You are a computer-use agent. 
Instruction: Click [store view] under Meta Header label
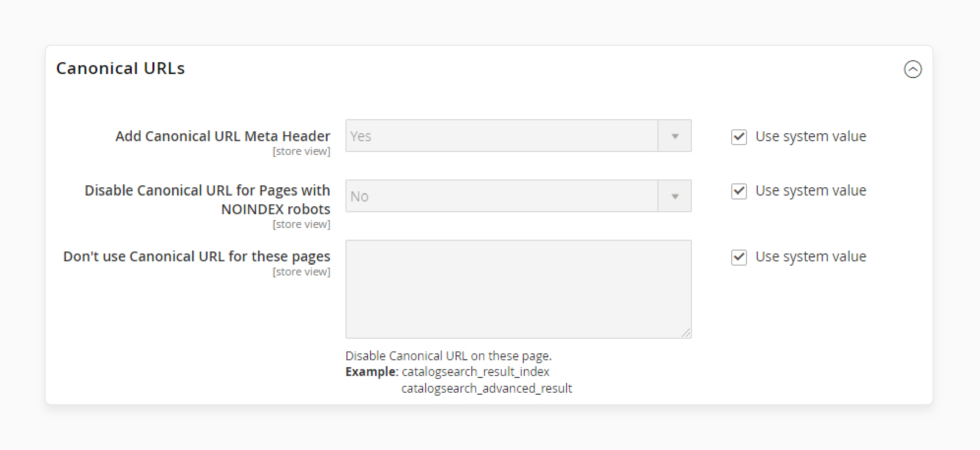tap(301, 151)
